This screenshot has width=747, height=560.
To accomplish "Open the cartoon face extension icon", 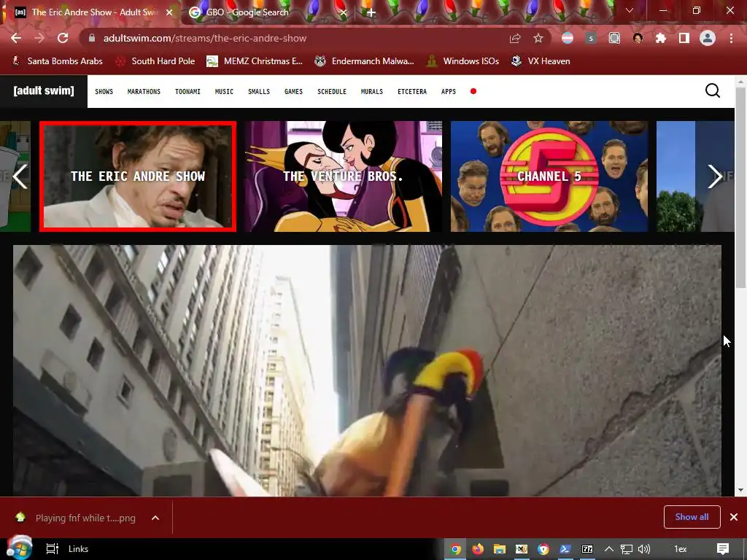I will pyautogui.click(x=638, y=38).
